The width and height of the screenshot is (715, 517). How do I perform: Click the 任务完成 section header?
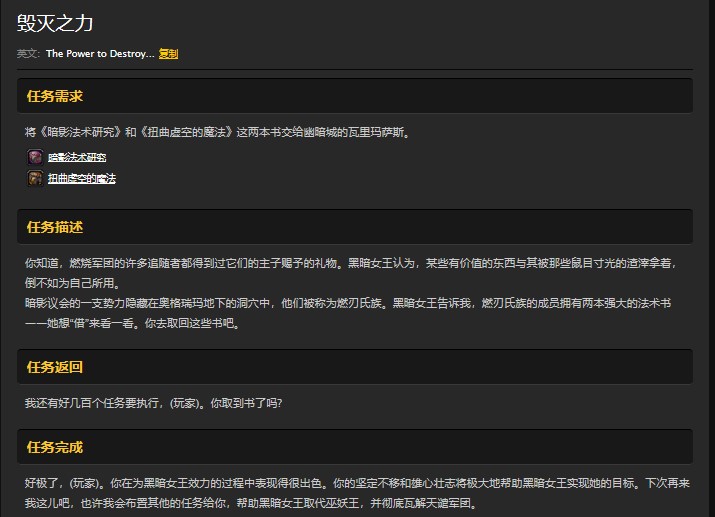pyautogui.click(x=55, y=446)
